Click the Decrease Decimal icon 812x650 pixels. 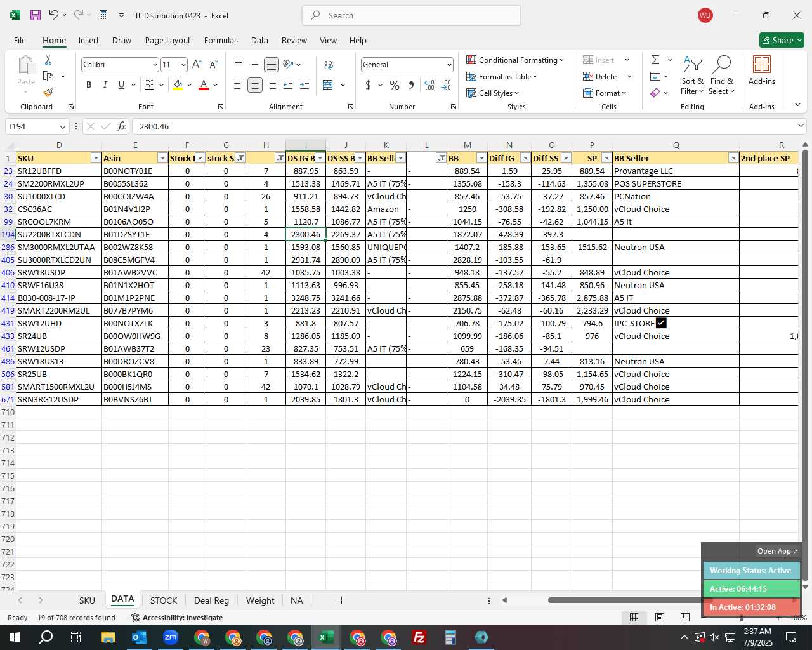pyautogui.click(x=446, y=84)
